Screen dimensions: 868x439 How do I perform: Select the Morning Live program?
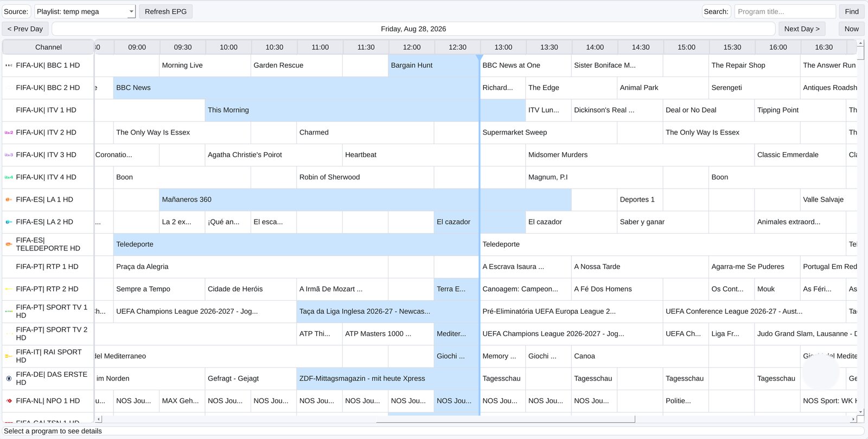205,66
